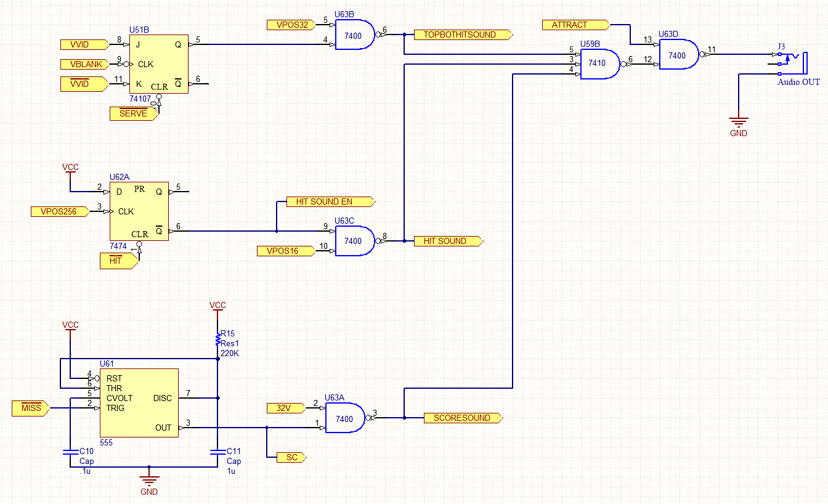Screen dimensions: 828x504
Task: Select the U59B 7410 three-input NAND gate
Action: point(602,63)
